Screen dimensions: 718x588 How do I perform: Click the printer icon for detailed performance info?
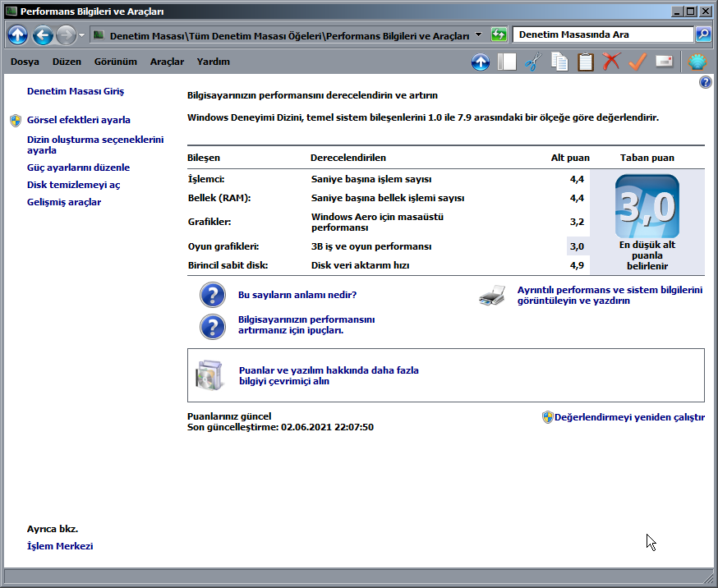tap(492, 295)
